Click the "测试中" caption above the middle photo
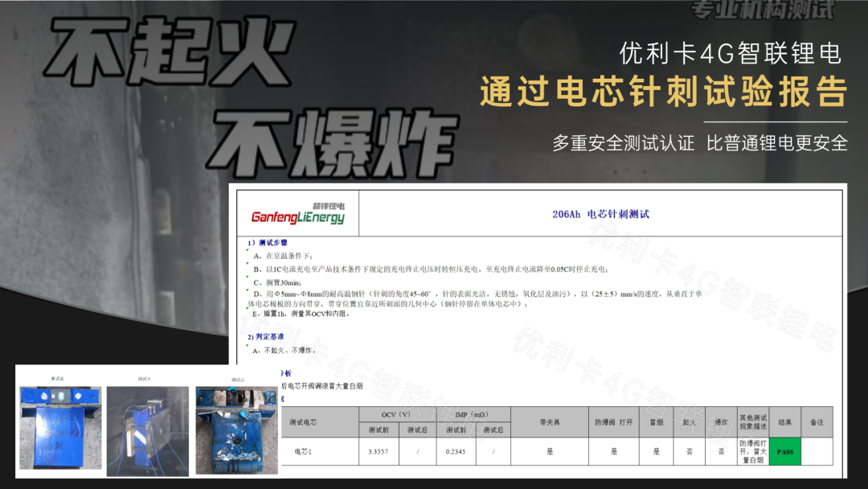This screenshot has width=868, height=489. 145,379
